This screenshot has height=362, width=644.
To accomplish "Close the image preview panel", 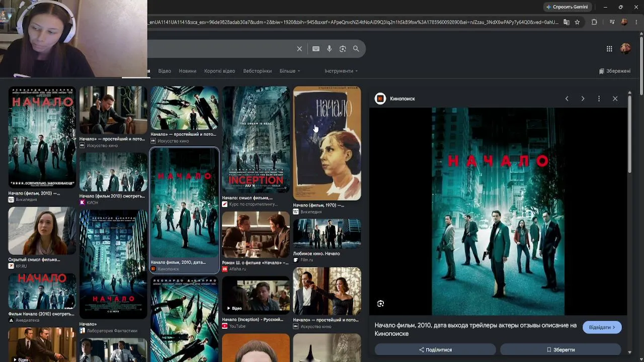I will 615,99.
